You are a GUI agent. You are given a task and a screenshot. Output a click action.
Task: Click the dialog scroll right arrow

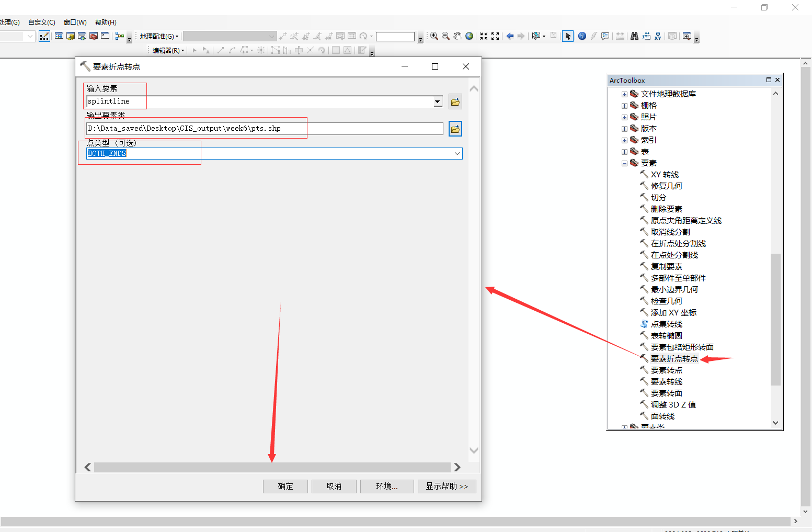point(457,467)
